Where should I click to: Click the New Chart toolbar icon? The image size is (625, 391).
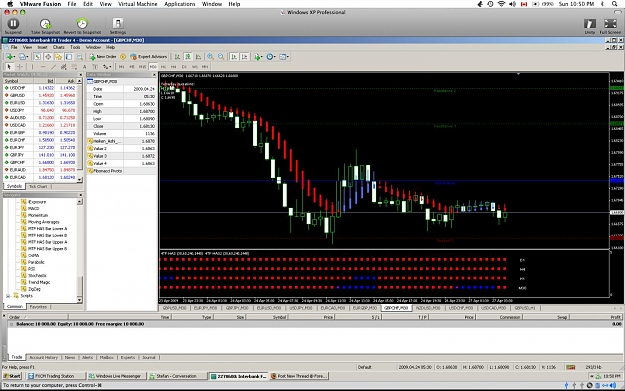click(9, 57)
